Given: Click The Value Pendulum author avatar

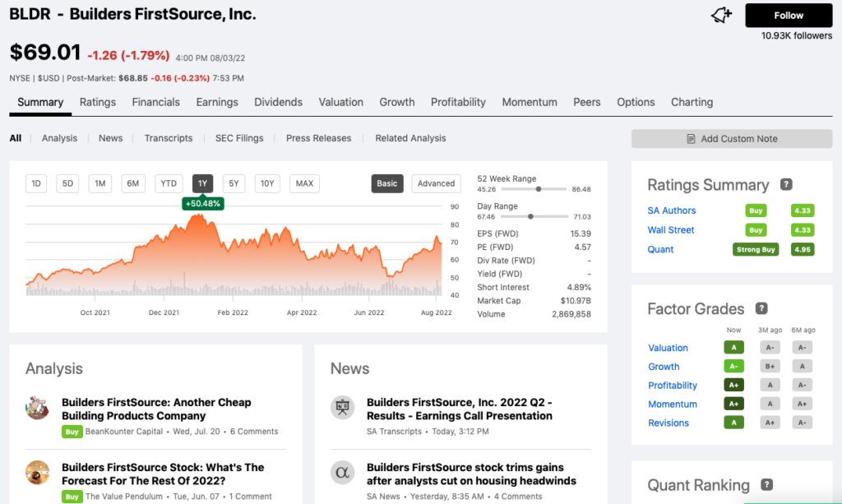Looking at the screenshot, I should (x=37, y=472).
